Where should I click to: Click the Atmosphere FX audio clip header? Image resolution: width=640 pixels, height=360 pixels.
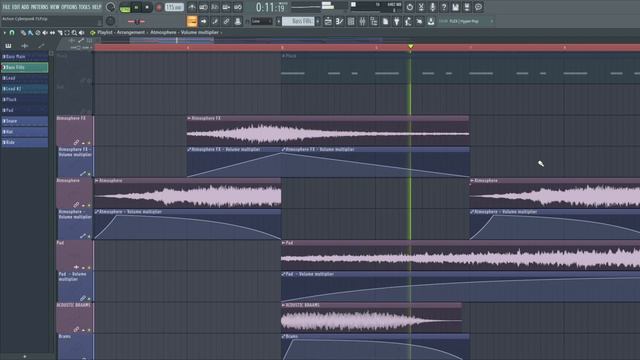tap(328, 118)
